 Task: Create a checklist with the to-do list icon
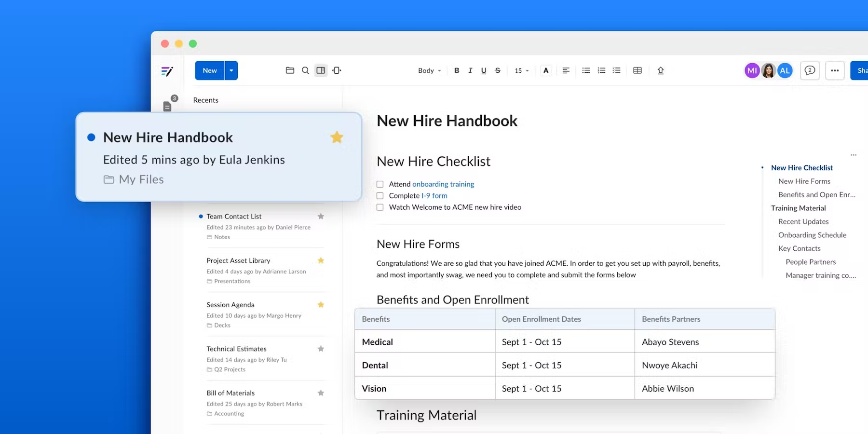(x=617, y=70)
